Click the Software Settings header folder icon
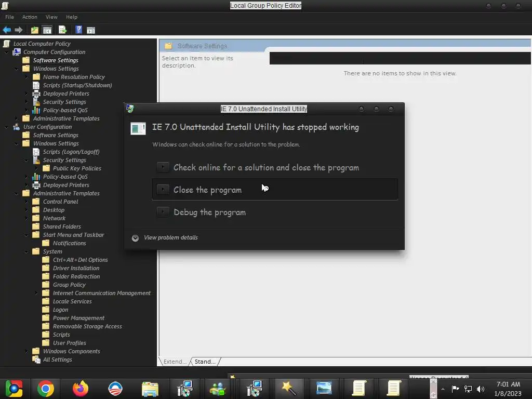This screenshot has height=399, width=532. point(168,46)
